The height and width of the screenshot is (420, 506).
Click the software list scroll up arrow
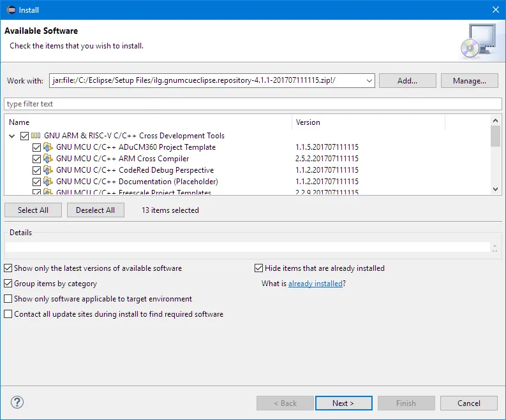click(496, 120)
